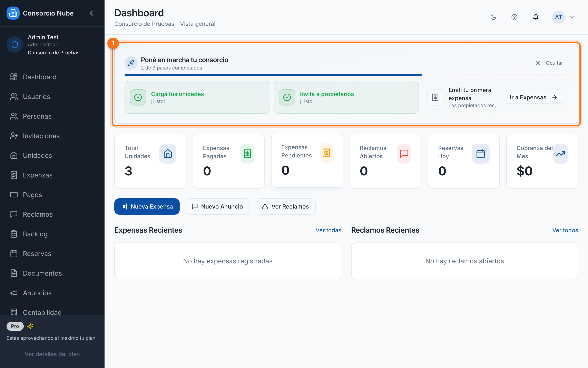
Task: Go to Usuarios section
Action: tap(52, 97)
